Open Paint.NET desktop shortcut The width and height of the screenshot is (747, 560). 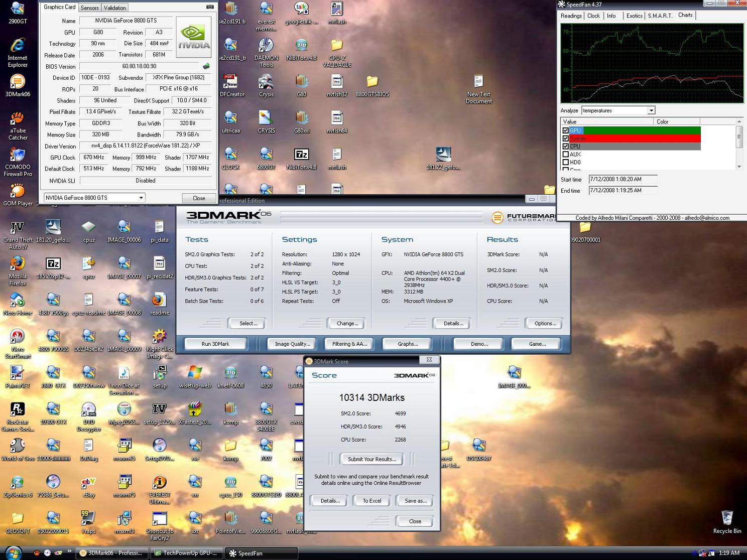(18, 377)
